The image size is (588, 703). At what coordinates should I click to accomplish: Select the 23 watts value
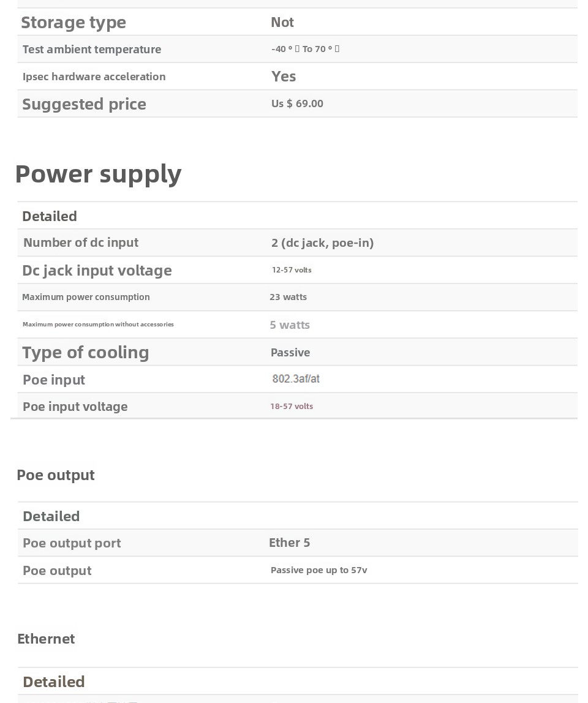[x=288, y=297]
